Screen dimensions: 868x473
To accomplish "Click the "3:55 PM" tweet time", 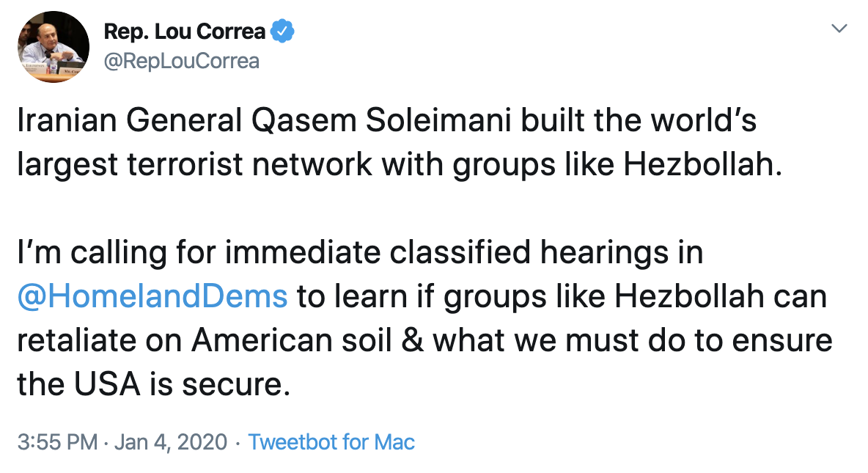I will pyautogui.click(x=56, y=442).
